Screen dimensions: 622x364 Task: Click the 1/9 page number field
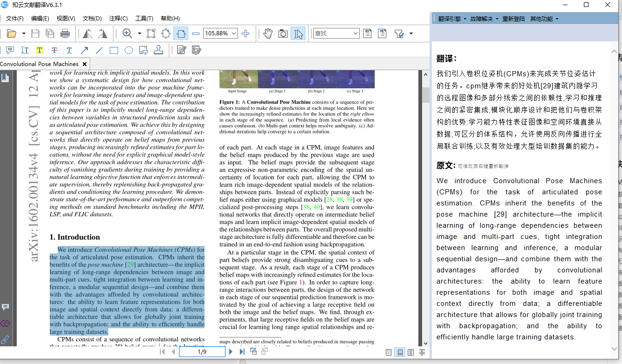point(202,352)
